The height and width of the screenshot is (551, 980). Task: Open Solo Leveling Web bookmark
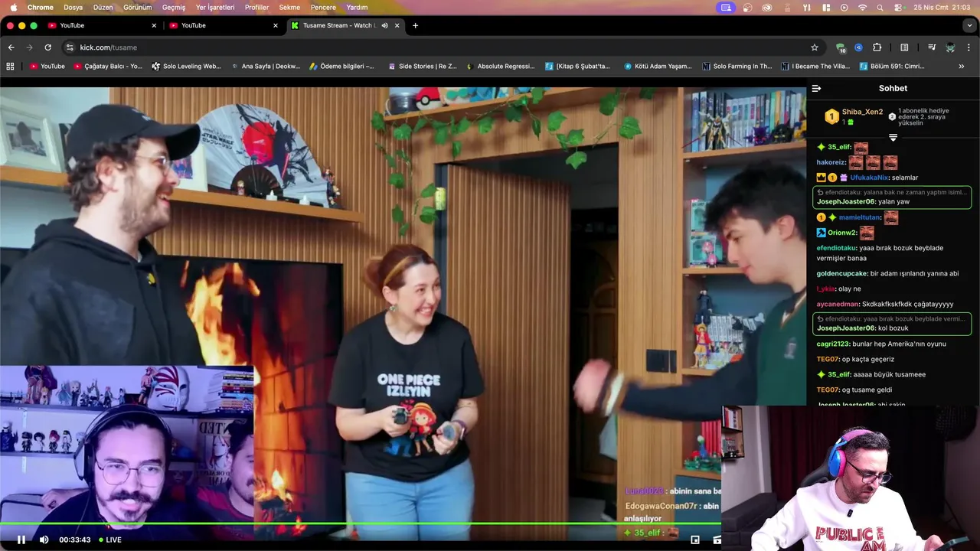pos(186,67)
